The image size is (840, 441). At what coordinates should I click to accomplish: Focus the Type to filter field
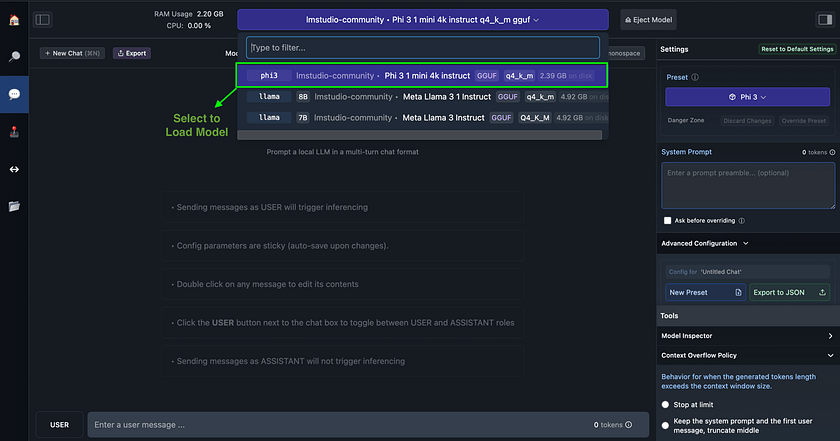coord(423,48)
